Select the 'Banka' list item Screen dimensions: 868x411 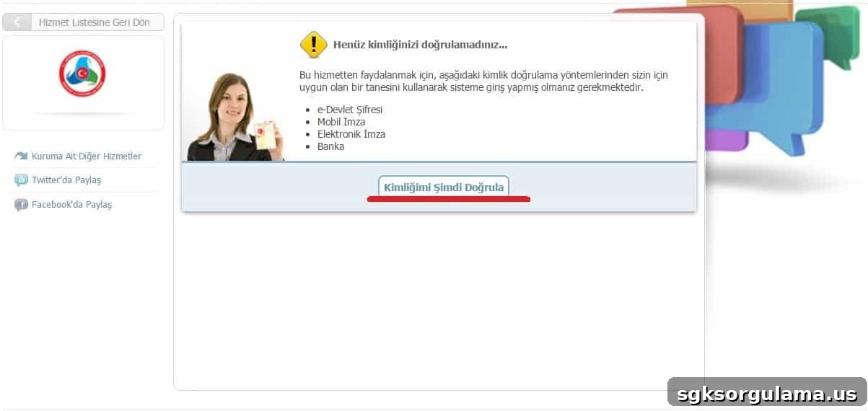point(330,146)
